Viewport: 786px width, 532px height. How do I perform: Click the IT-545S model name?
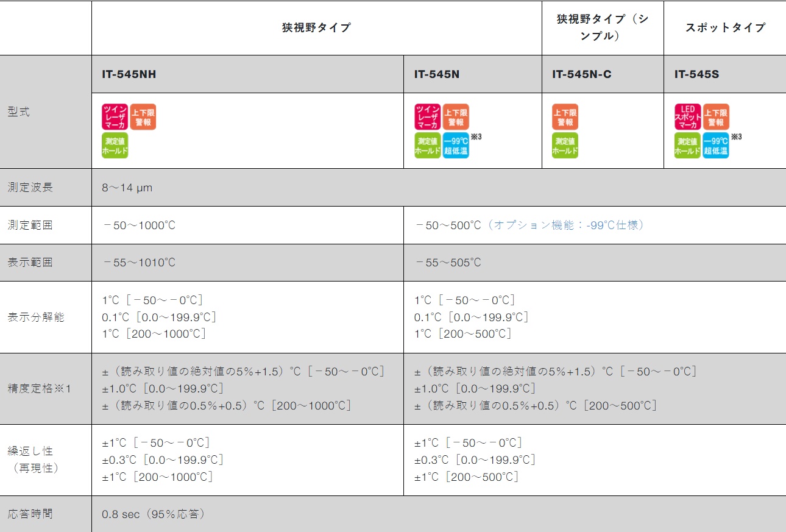(x=696, y=74)
